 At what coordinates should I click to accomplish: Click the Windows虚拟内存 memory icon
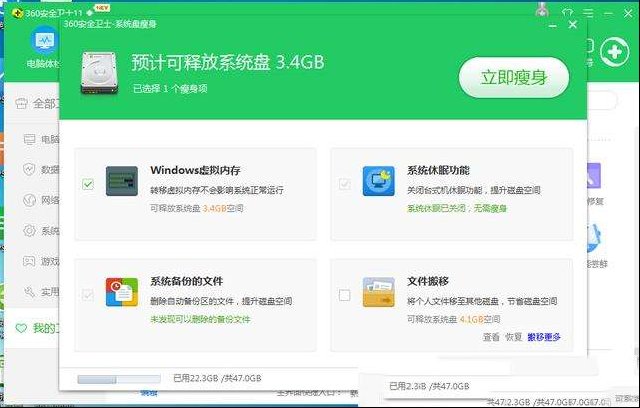click(122, 181)
